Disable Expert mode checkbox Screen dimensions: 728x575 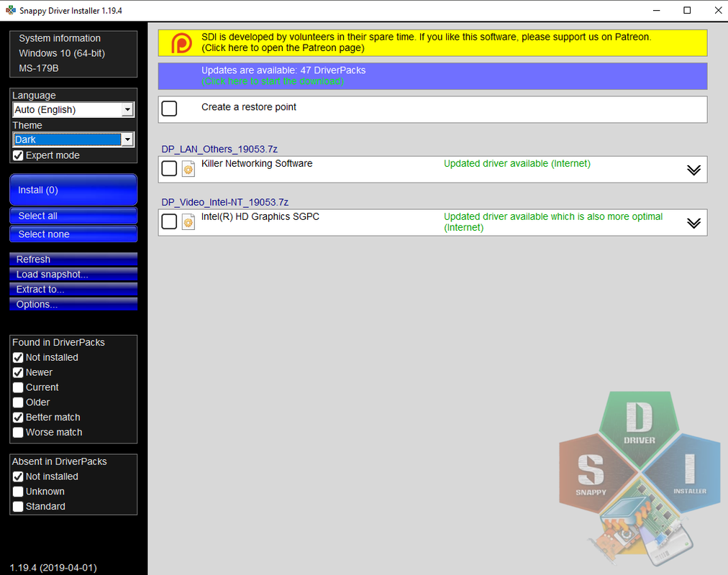click(x=18, y=155)
